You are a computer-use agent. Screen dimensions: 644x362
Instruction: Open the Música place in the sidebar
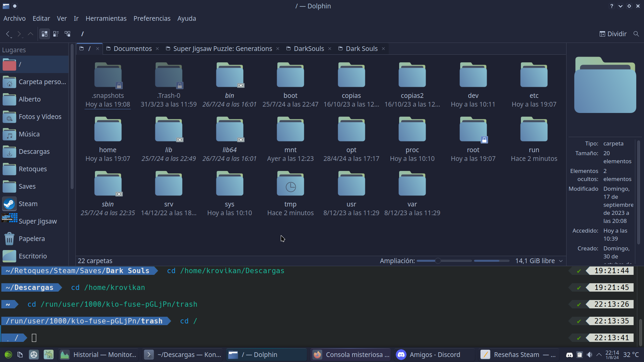(x=29, y=134)
